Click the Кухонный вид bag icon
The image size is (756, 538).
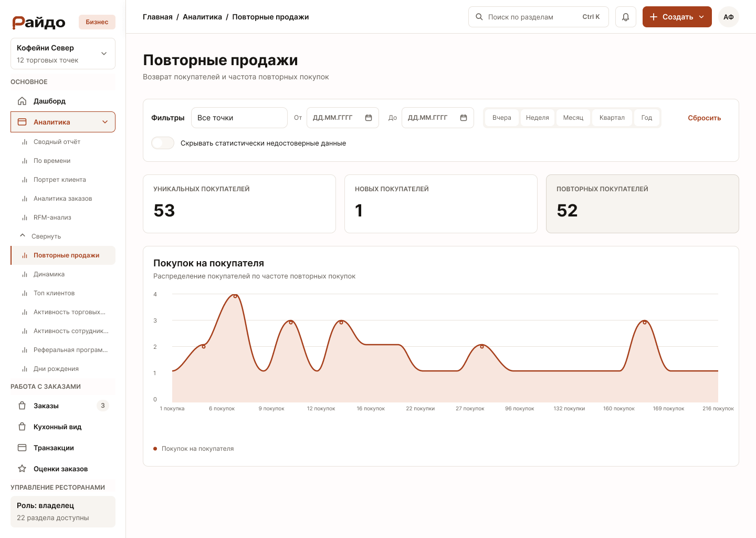pos(22,427)
